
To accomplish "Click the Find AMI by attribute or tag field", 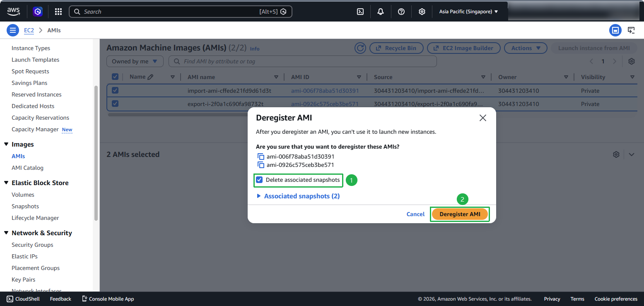I will click(x=303, y=61).
